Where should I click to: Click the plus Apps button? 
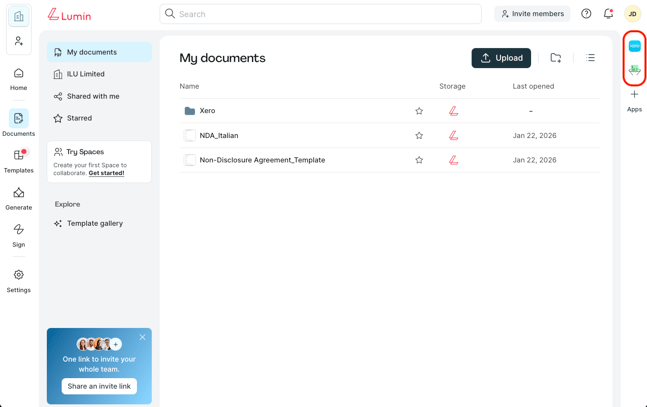[634, 101]
